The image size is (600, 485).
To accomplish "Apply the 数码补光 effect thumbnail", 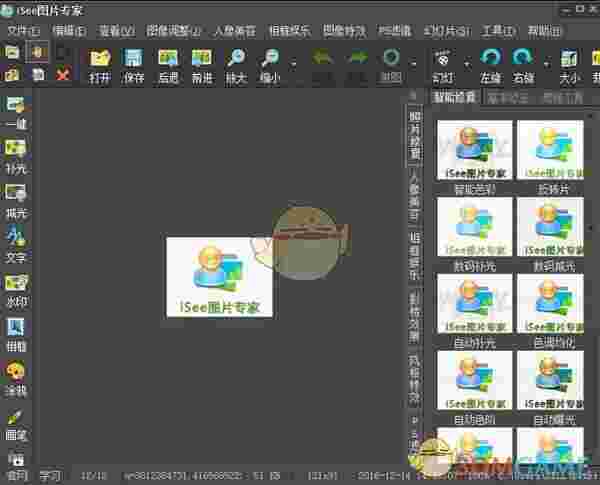I will pyautogui.click(x=474, y=227).
